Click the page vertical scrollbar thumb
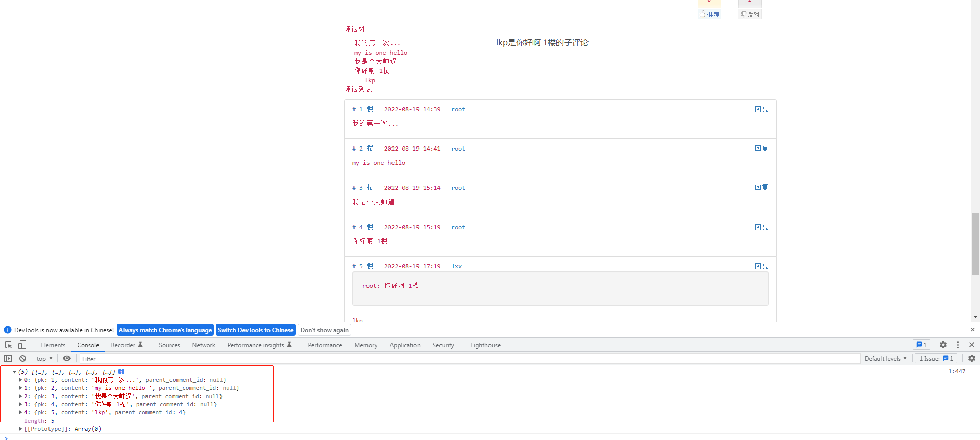The height and width of the screenshot is (440, 980). [975, 244]
